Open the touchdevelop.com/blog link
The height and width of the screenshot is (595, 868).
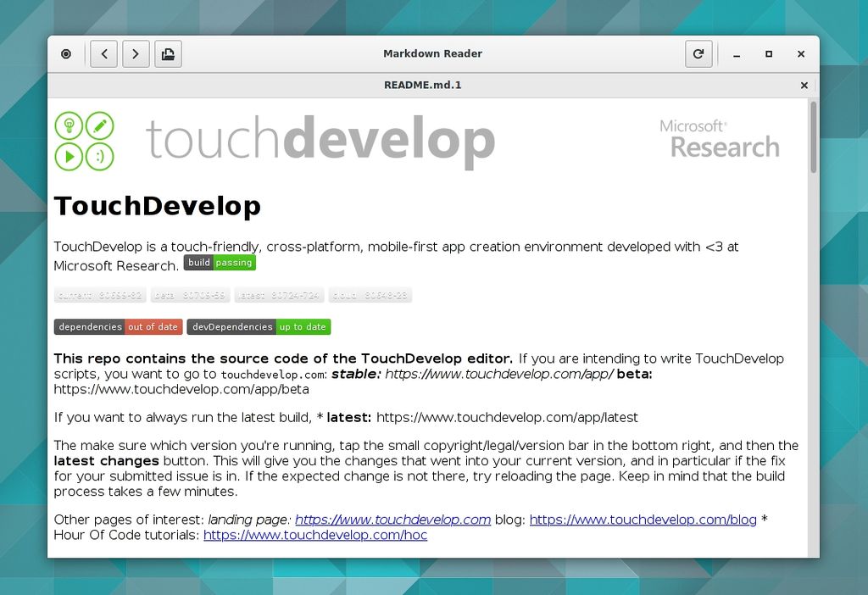(643, 520)
